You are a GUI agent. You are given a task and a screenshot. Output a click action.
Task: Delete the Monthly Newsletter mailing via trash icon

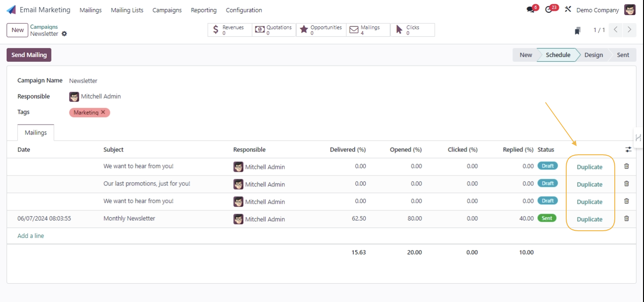point(626,218)
